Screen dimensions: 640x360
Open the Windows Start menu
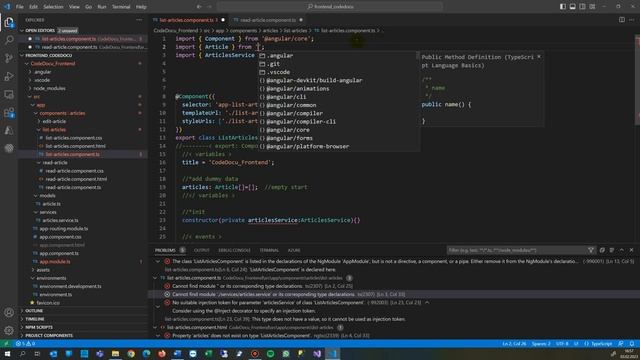(7, 353)
